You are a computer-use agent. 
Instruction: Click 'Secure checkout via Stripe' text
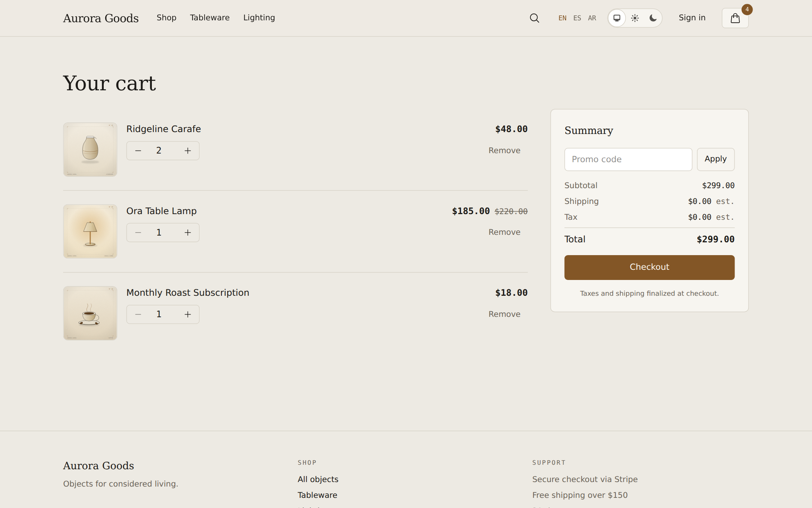tap(585, 479)
